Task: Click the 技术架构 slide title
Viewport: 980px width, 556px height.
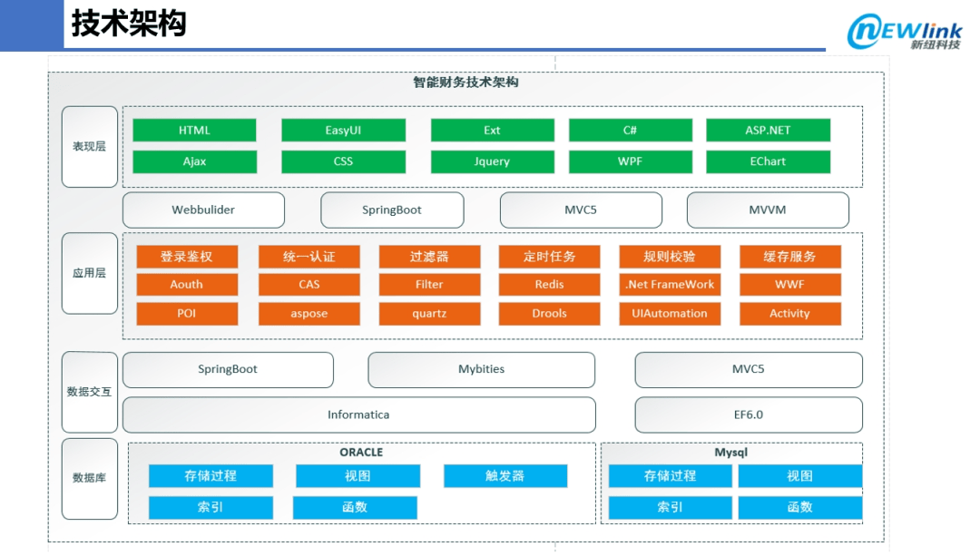Action: 129,24
